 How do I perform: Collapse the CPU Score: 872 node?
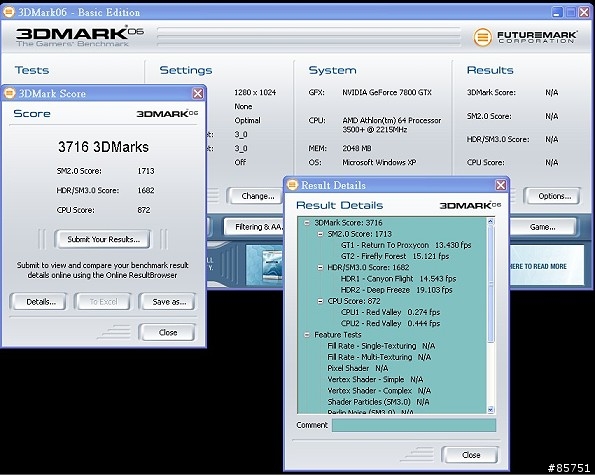click(x=320, y=301)
